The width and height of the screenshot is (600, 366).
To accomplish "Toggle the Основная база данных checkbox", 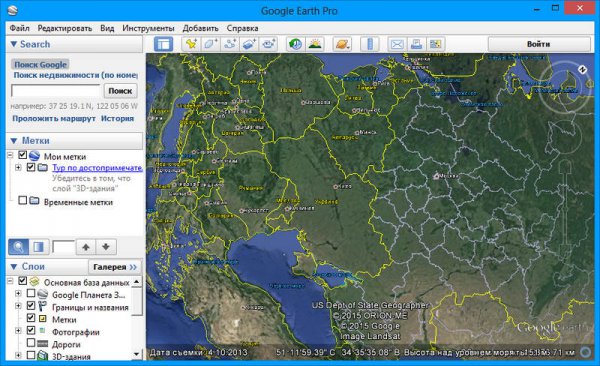I will pos(23,281).
